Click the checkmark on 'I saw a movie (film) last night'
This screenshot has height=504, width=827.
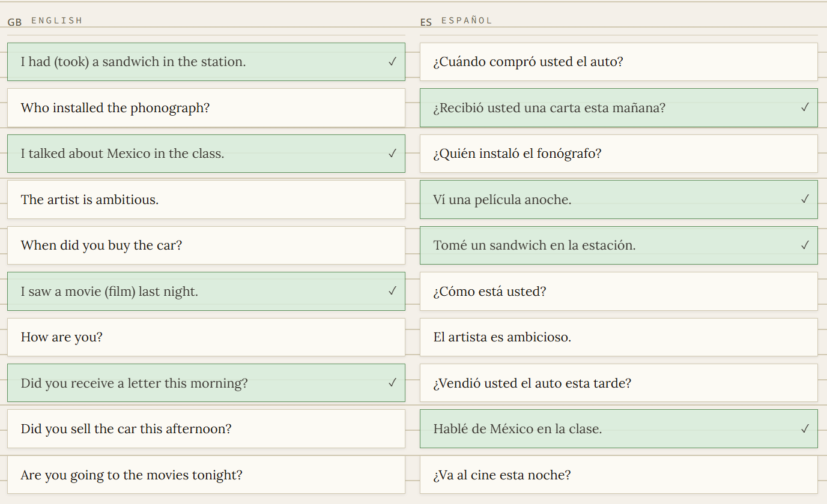(393, 291)
